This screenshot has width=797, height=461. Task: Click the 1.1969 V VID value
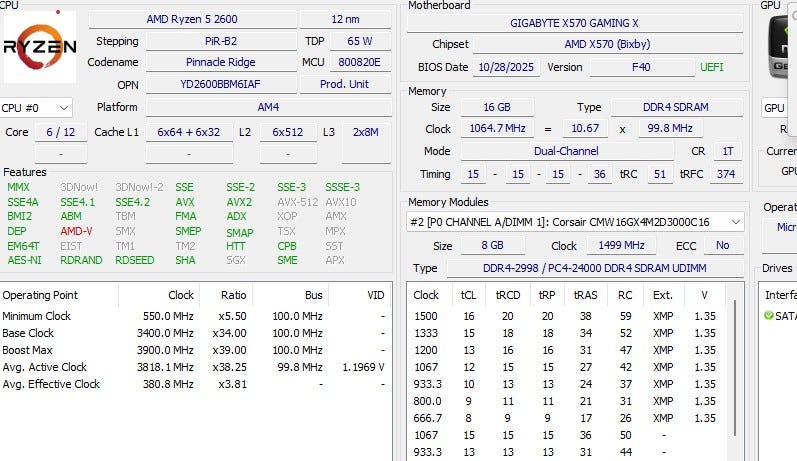363,367
